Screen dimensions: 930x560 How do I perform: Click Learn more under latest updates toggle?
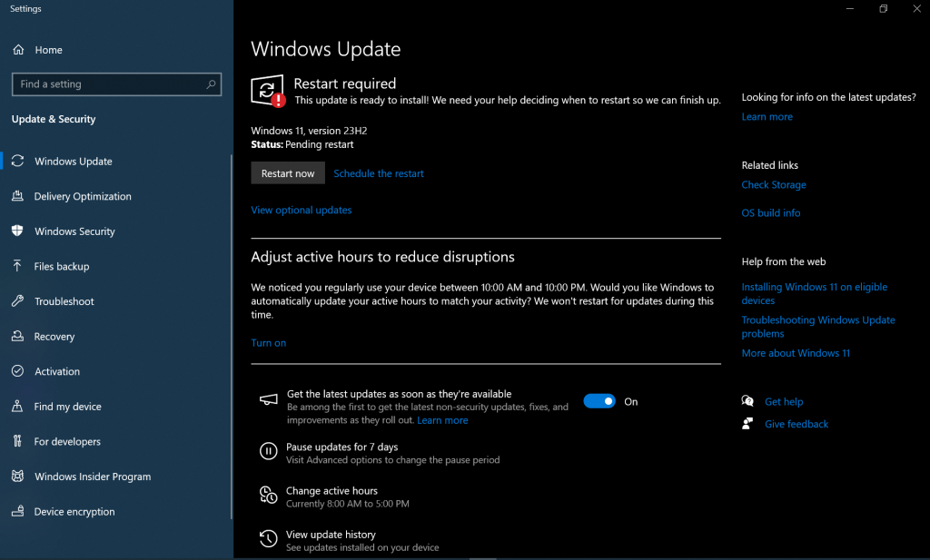(442, 420)
